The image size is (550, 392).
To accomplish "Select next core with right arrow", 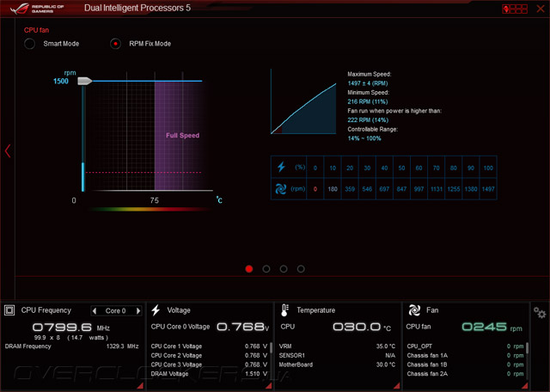I will [138, 311].
